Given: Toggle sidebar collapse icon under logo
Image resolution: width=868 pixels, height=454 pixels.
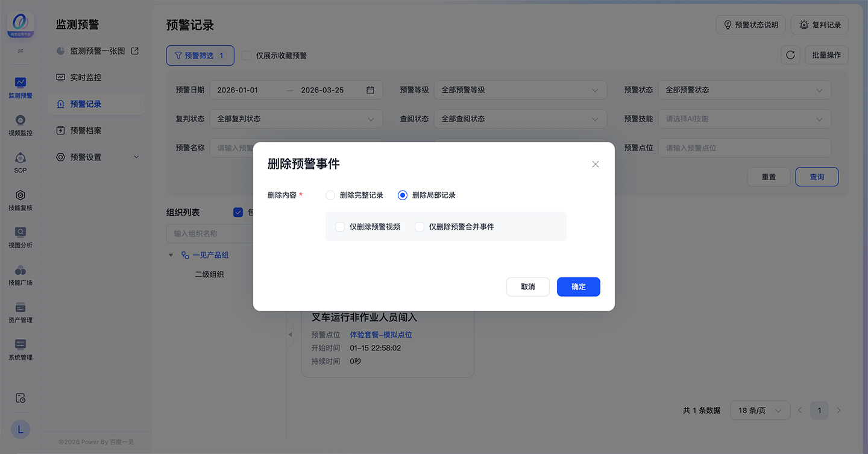Looking at the screenshot, I should 20,51.
